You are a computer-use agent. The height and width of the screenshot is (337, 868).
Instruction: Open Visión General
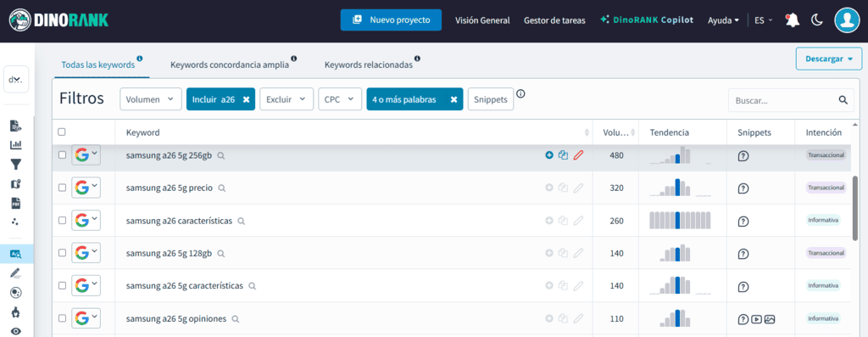coord(482,20)
